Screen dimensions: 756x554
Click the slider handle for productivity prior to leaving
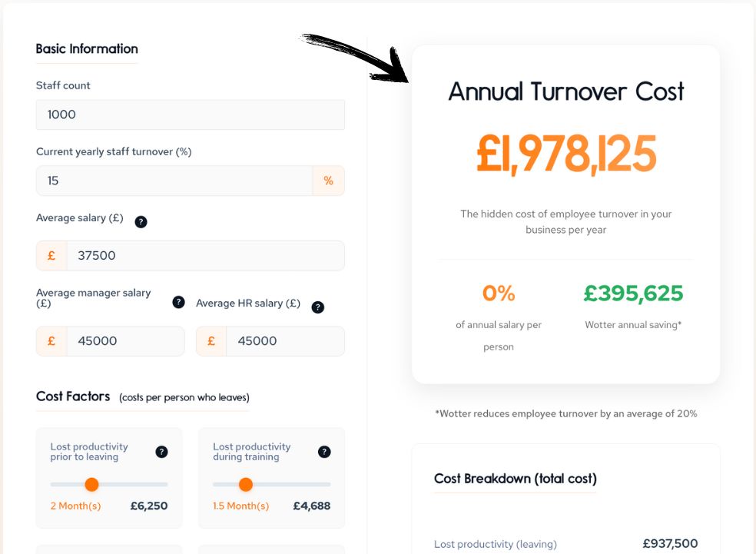pyautogui.click(x=91, y=485)
